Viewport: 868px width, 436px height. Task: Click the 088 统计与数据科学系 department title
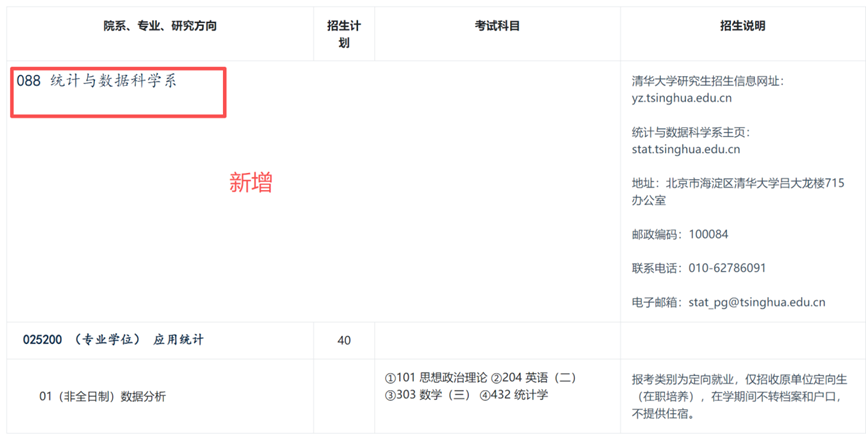(97, 81)
